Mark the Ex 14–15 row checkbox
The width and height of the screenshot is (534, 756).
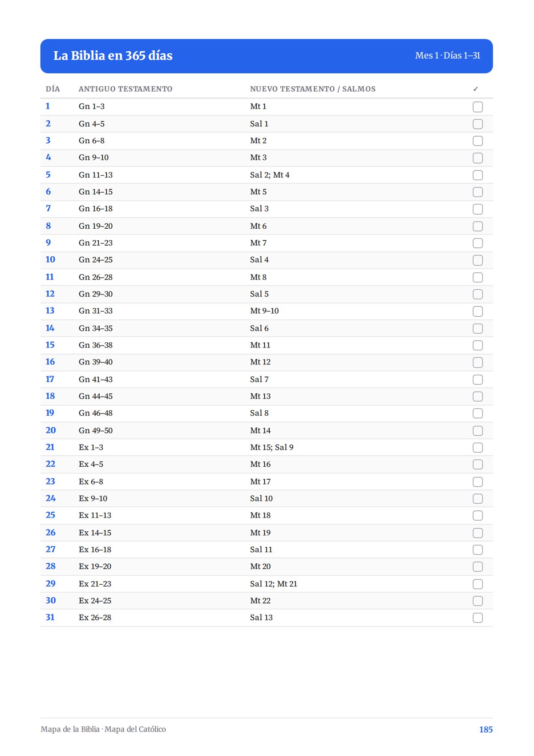[477, 534]
